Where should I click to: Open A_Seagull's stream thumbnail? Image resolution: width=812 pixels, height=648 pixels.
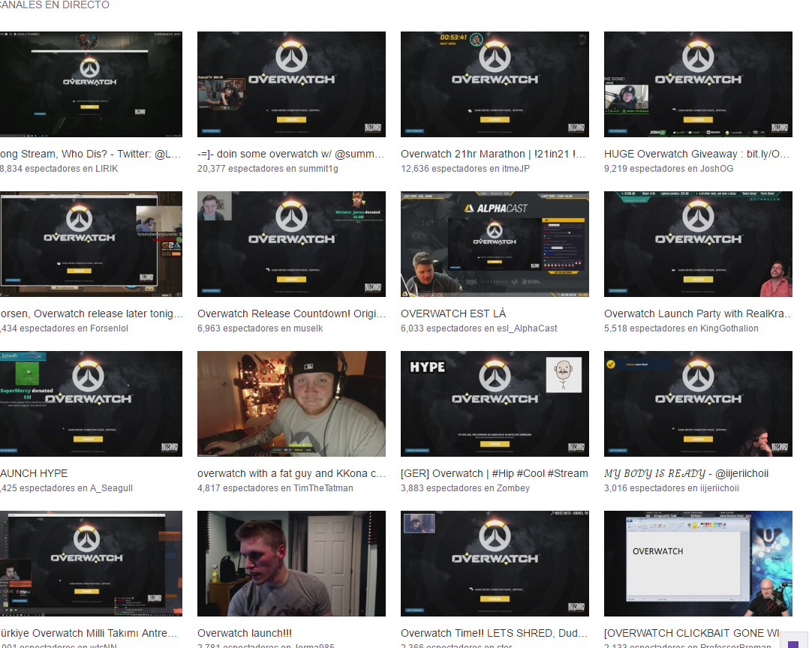coord(91,403)
